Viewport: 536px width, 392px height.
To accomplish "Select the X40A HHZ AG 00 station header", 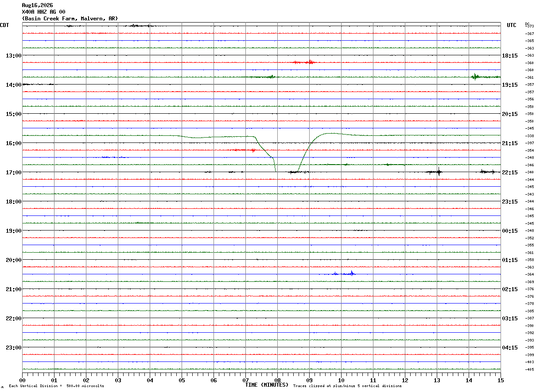I will pyautogui.click(x=43, y=12).
